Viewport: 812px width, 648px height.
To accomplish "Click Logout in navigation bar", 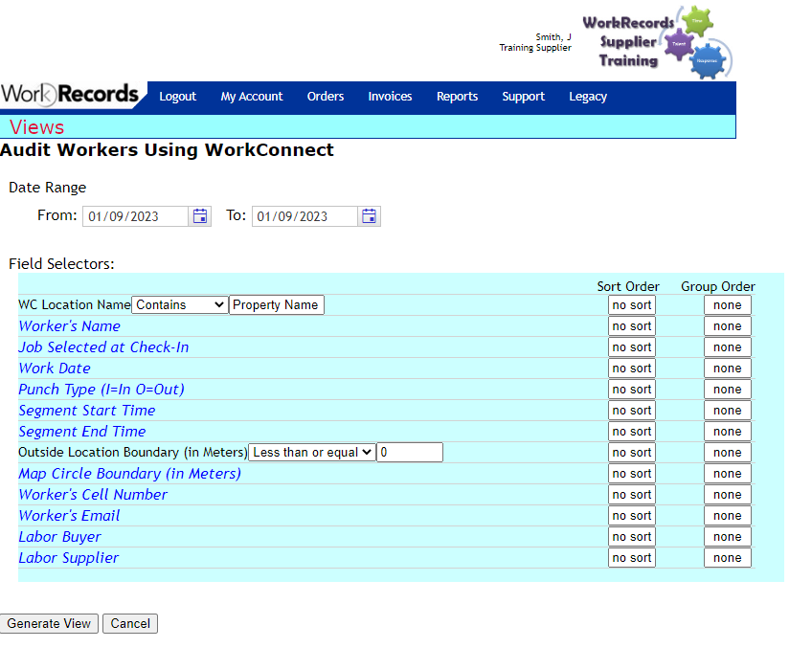I will pyautogui.click(x=178, y=97).
